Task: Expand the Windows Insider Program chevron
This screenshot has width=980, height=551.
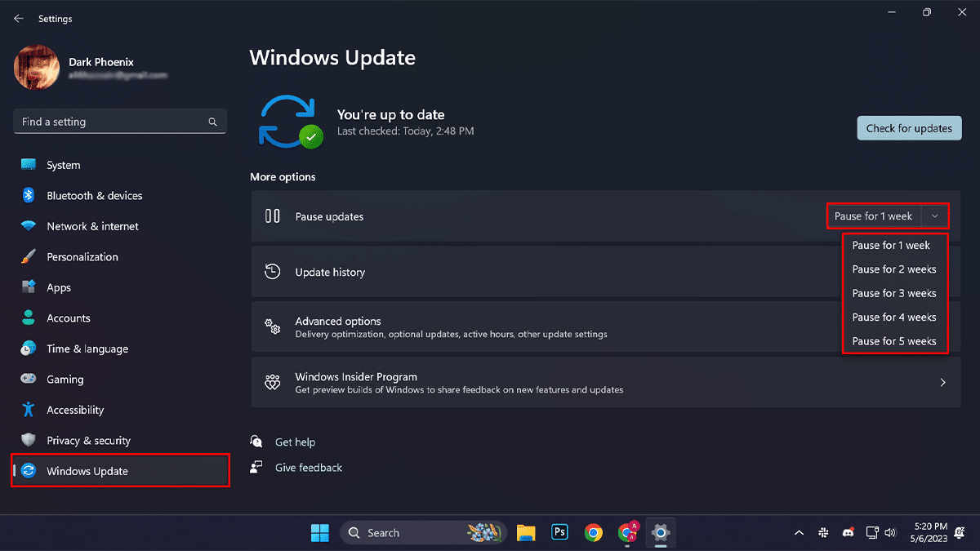Action: 943,383
